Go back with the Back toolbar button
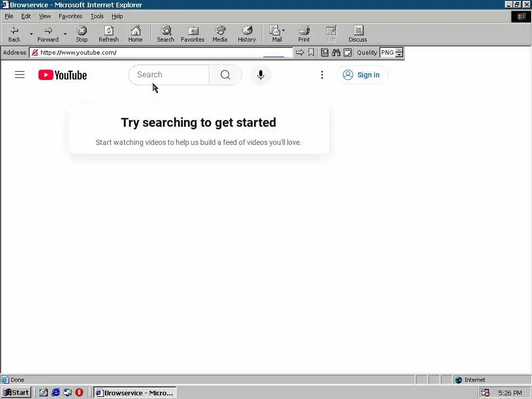 pyautogui.click(x=14, y=34)
